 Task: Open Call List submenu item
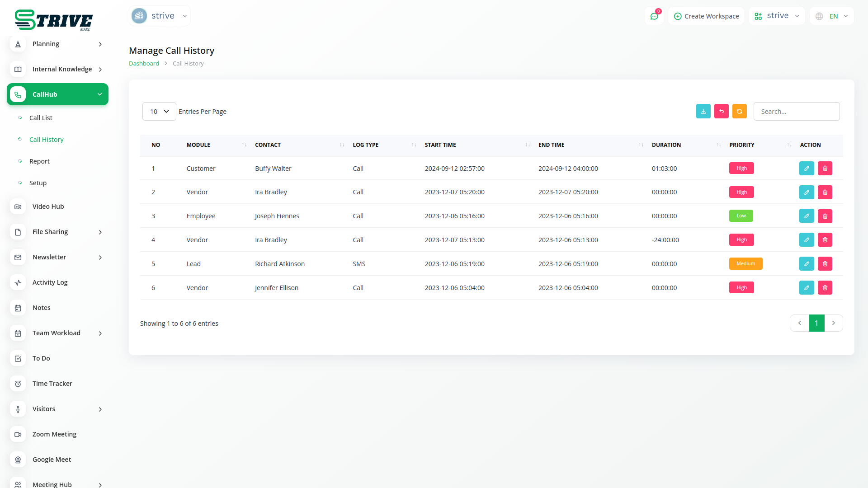[x=41, y=118]
